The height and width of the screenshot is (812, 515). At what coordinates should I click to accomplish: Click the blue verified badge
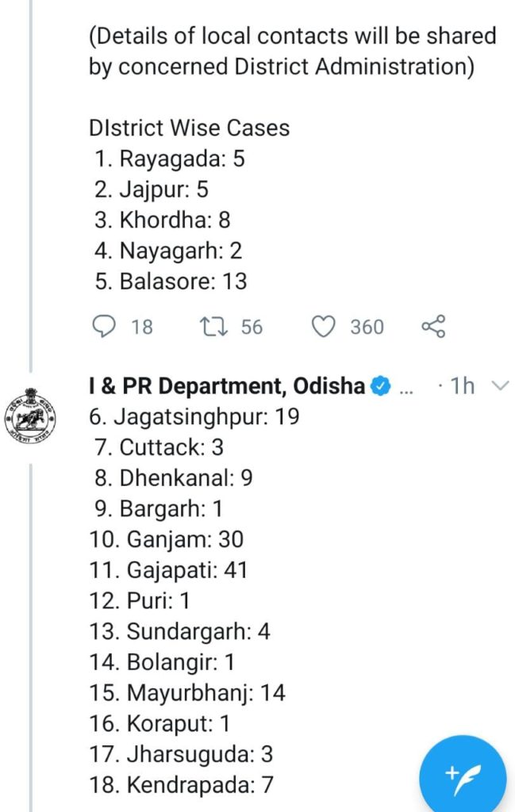[x=381, y=386]
